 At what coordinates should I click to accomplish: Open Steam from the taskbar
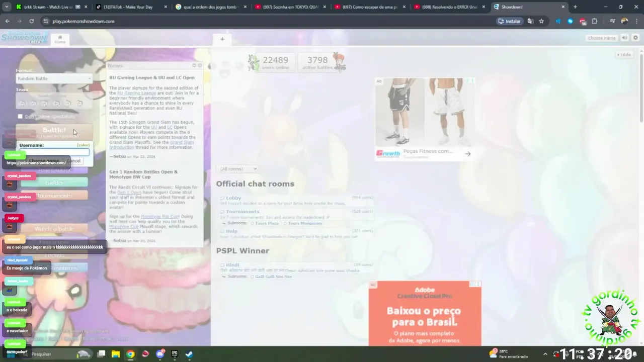pos(189,354)
